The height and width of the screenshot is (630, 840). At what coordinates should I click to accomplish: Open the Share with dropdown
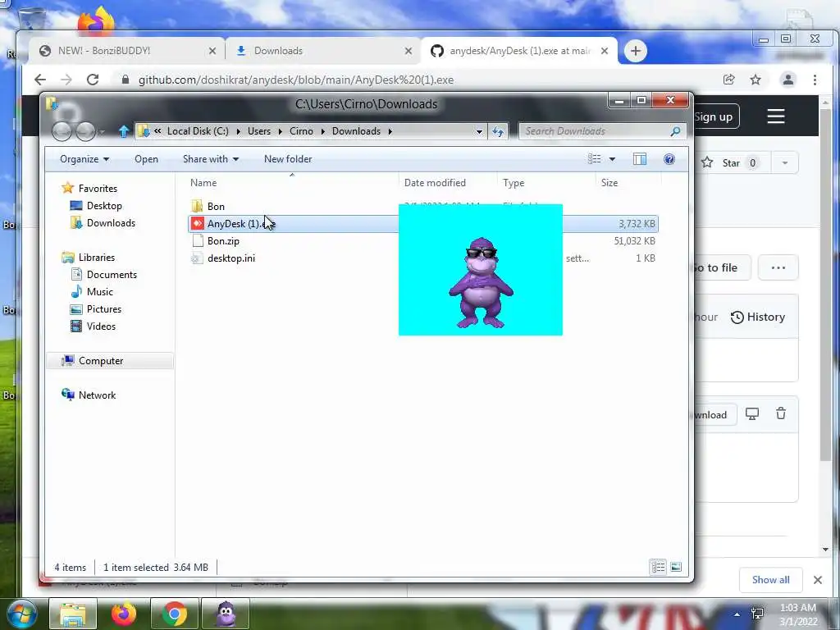coord(211,159)
